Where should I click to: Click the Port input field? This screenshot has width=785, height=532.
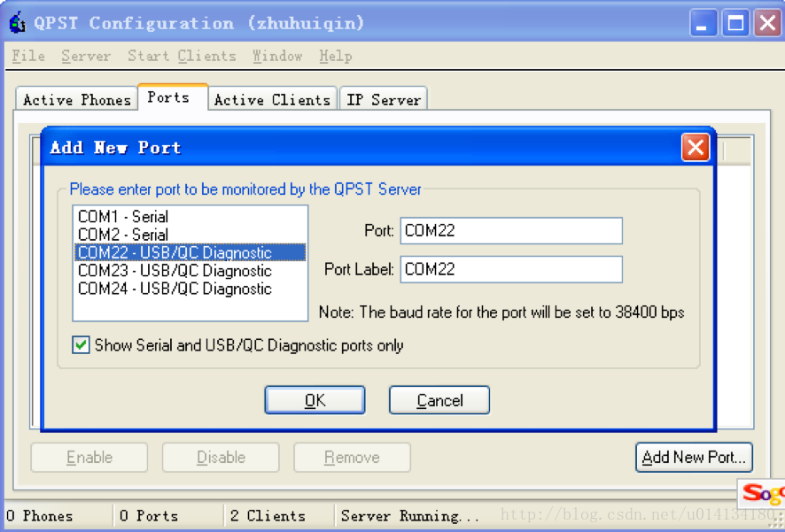click(511, 230)
